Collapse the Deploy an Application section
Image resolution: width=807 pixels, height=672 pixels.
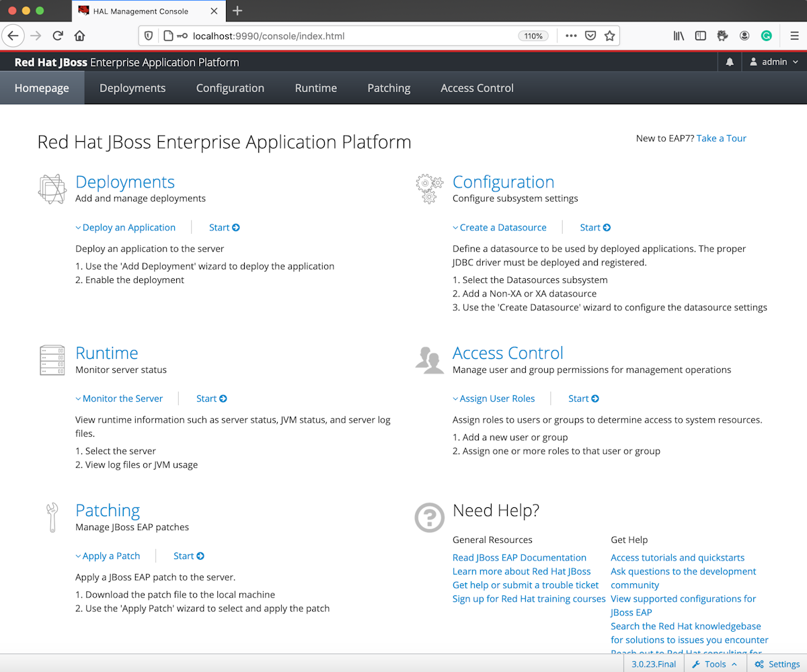[x=126, y=227]
